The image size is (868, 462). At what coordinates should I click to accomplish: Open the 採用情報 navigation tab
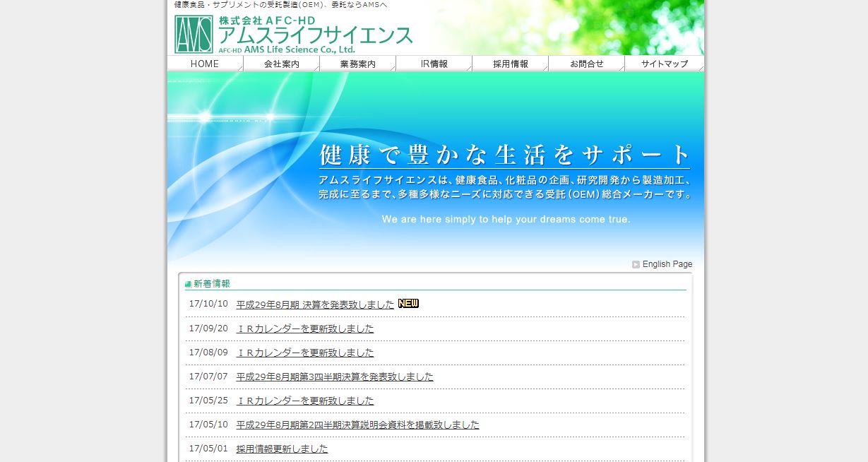[x=510, y=64]
